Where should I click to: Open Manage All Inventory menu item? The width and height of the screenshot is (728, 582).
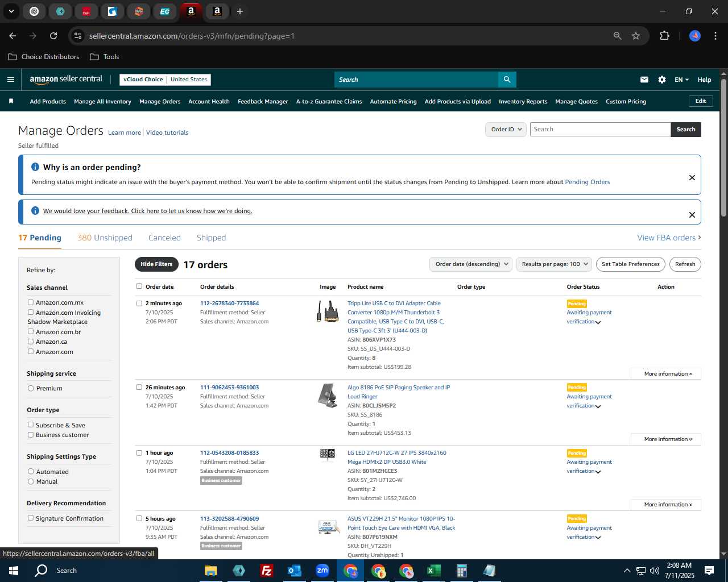click(102, 102)
